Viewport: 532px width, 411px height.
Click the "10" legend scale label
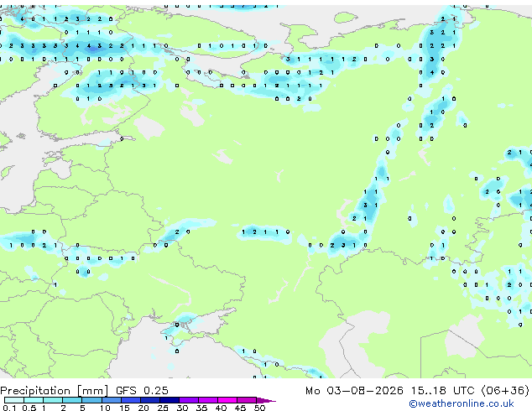coord(105,408)
